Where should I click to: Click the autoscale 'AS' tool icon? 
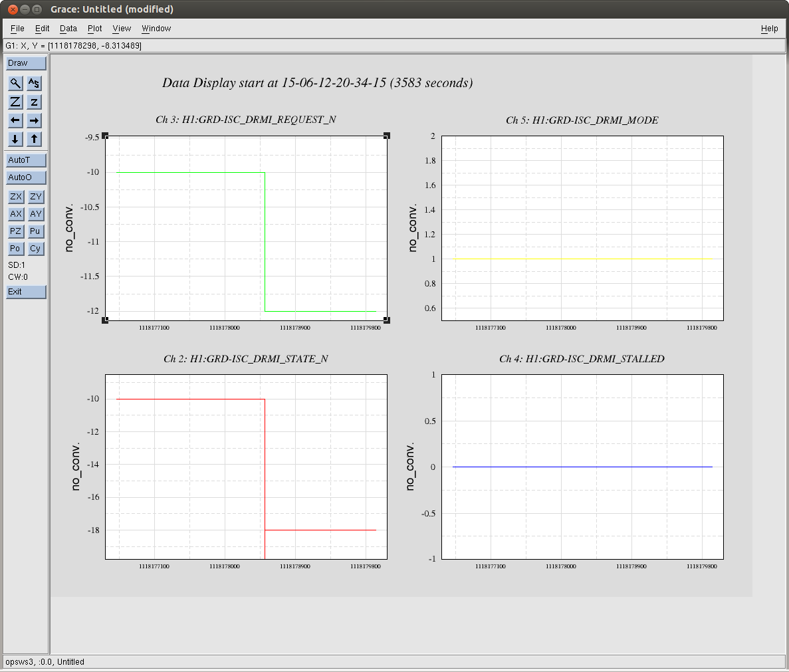34,83
